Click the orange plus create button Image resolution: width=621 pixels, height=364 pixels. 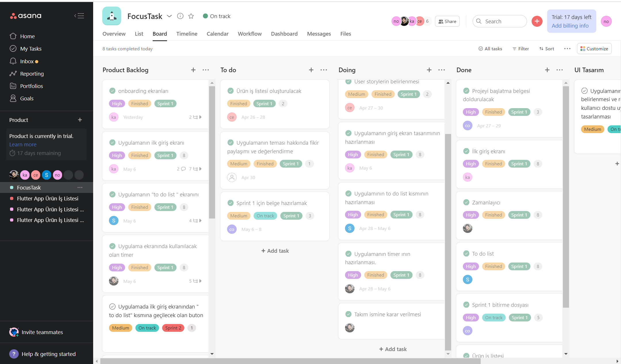537,21
